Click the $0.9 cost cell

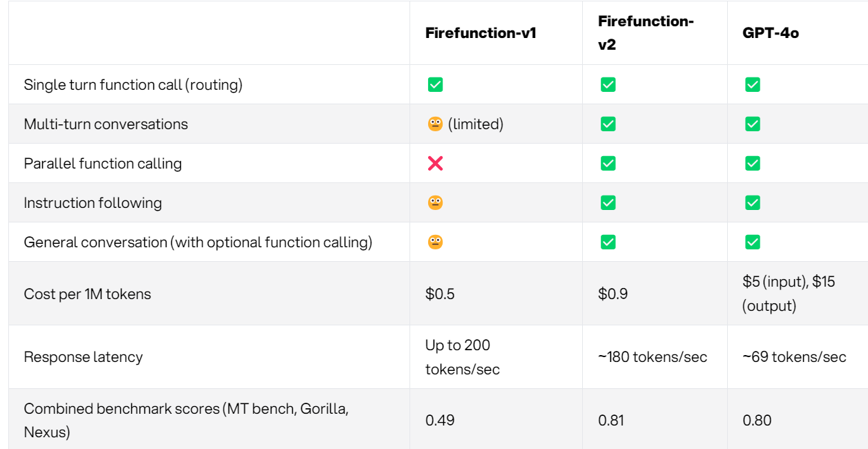pyautogui.click(x=613, y=294)
